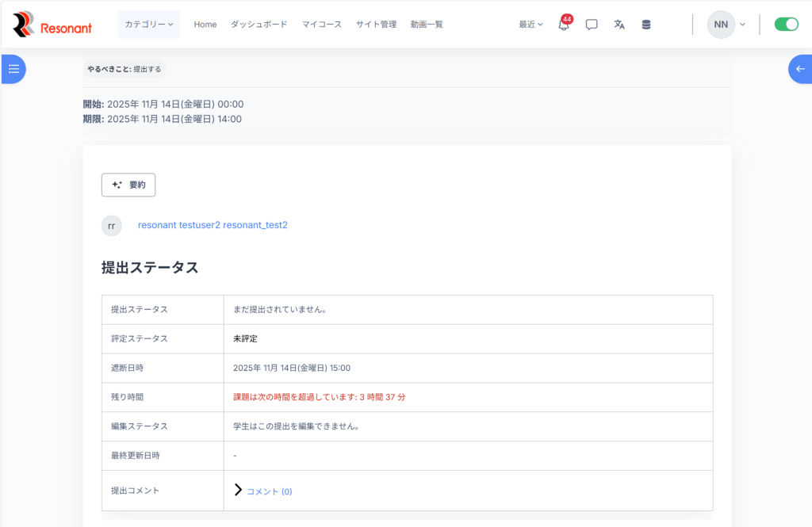812x527 pixels.
Task: Open the notifications bell icon
Action: click(564, 25)
